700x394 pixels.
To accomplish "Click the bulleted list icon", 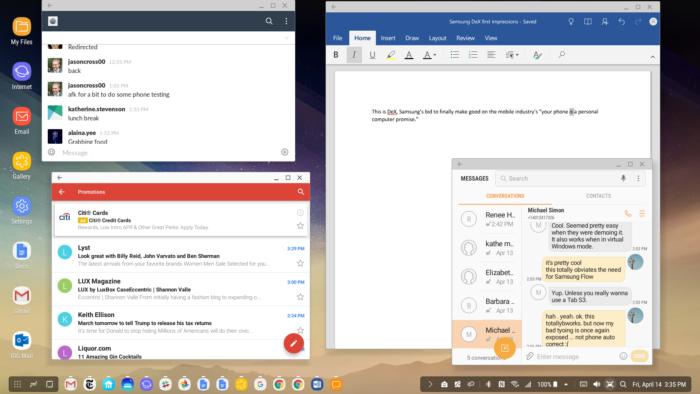I will pyautogui.click(x=454, y=55).
